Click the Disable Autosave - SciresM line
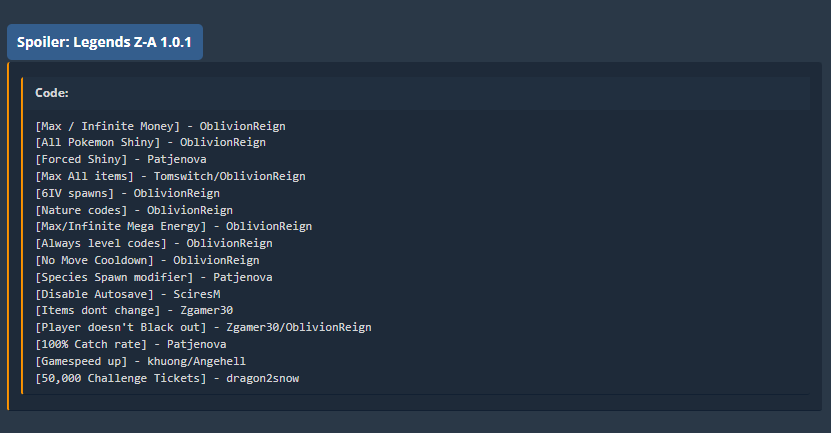This screenshot has height=433, width=831. click(128, 294)
